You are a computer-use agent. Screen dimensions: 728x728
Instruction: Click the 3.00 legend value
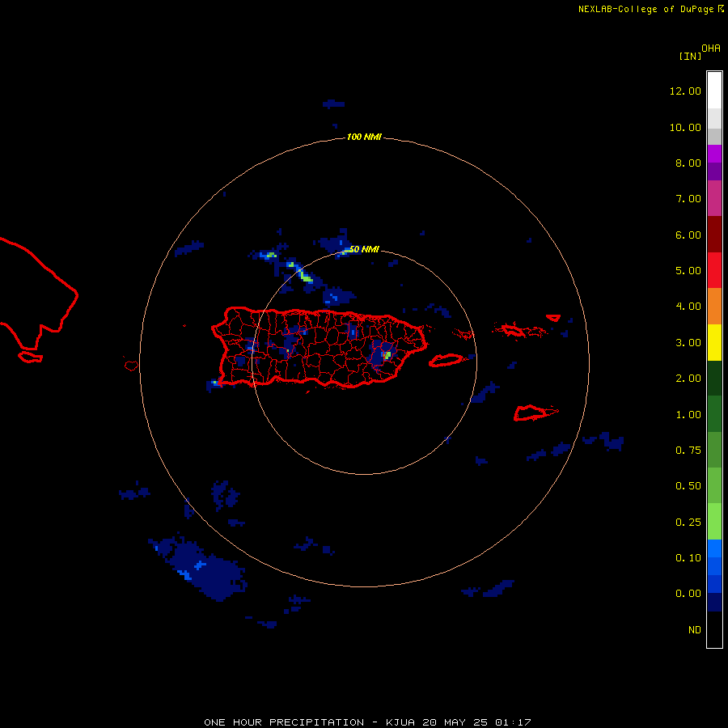click(x=688, y=343)
